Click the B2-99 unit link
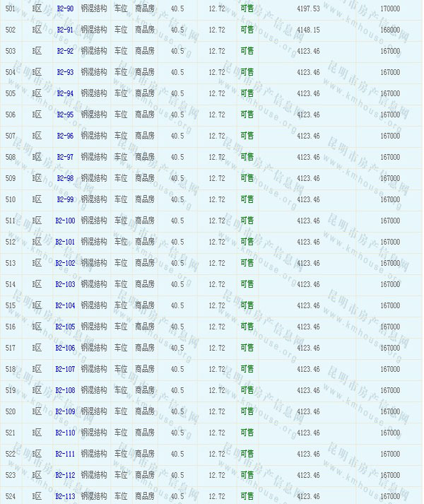This screenshot has width=424, height=504. tap(65, 199)
